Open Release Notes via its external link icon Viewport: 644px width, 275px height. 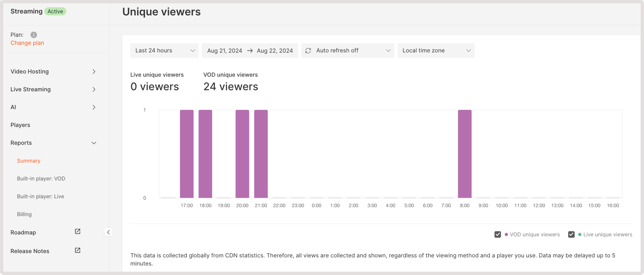(x=77, y=250)
